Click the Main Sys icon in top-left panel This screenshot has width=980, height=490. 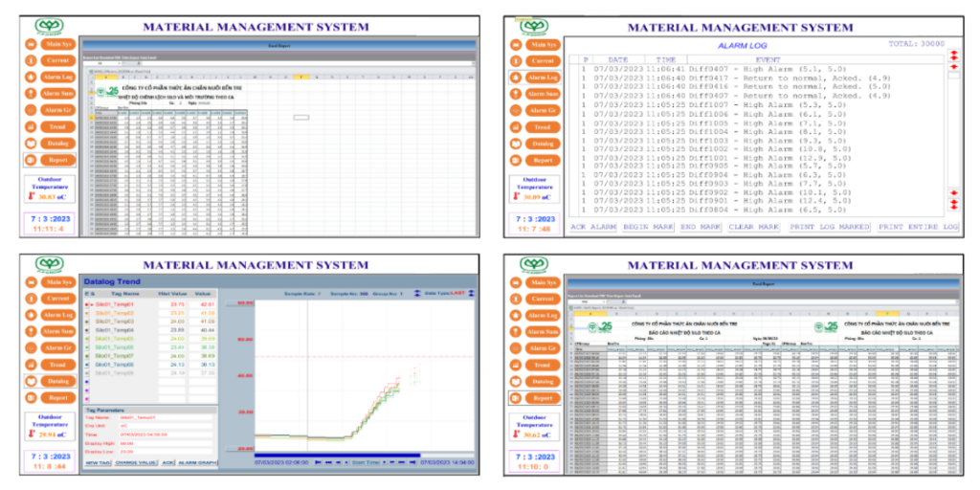(x=30, y=44)
